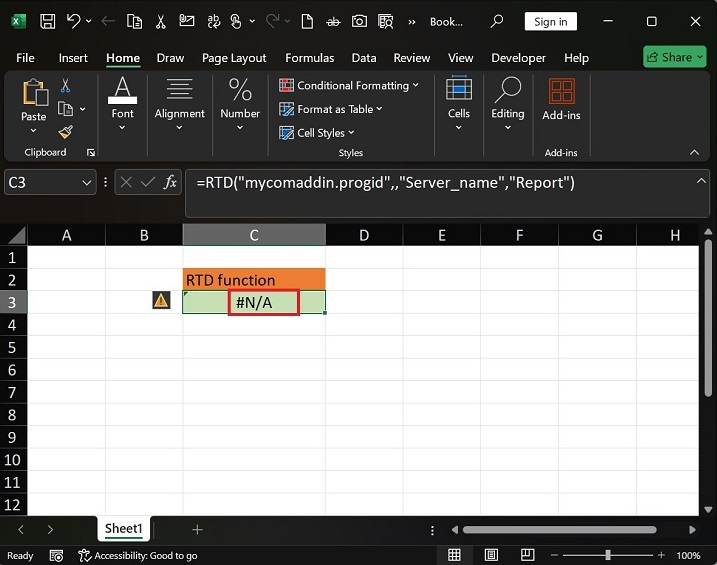Switch to the Developer tab
The width and height of the screenshot is (717, 565).
518,58
